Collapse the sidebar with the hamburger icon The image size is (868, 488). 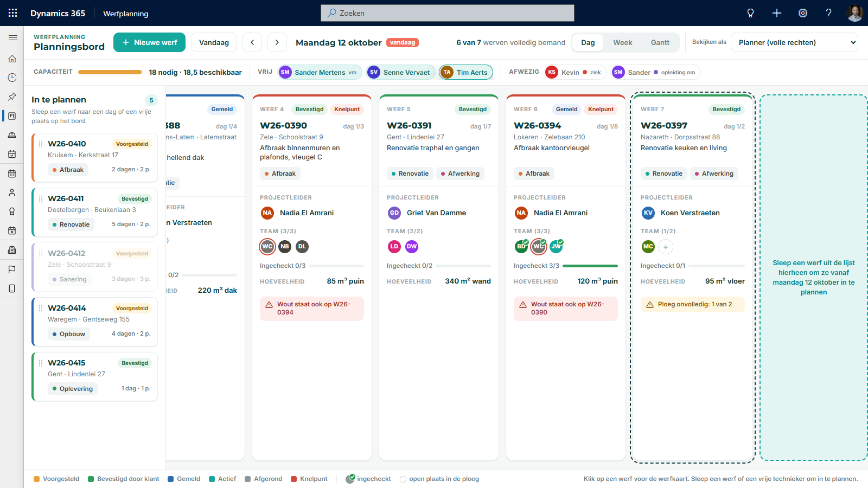click(x=12, y=38)
